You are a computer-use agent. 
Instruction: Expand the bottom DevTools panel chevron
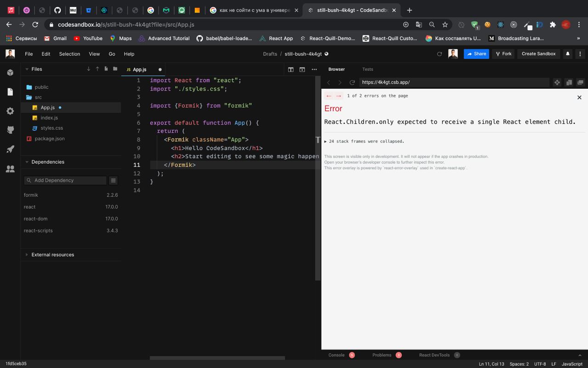(580, 355)
